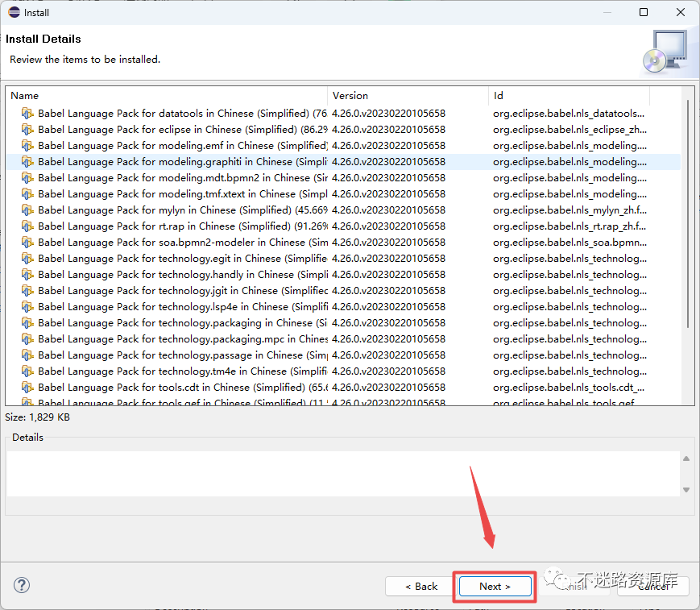Image resolution: width=700 pixels, height=610 pixels.
Task: Click the icon of the technology.passage pack row
Action: point(27,355)
